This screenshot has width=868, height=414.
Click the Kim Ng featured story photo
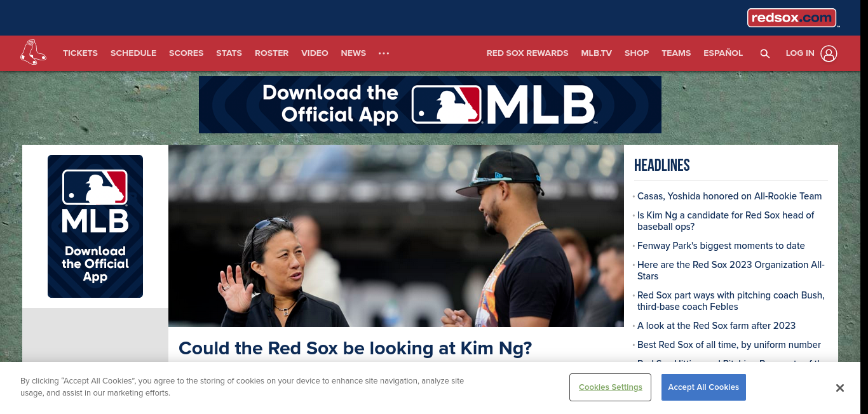(396, 236)
